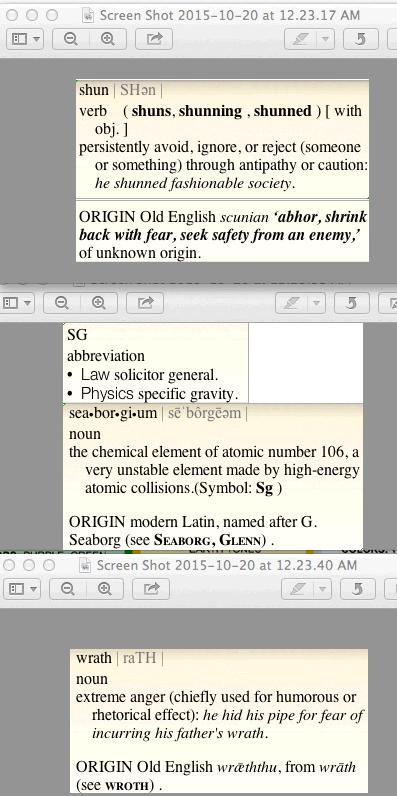Click window title 'Screen Shot 2015-10-20 at 12.23.17 AM'
397x796 pixels.
click(229, 15)
